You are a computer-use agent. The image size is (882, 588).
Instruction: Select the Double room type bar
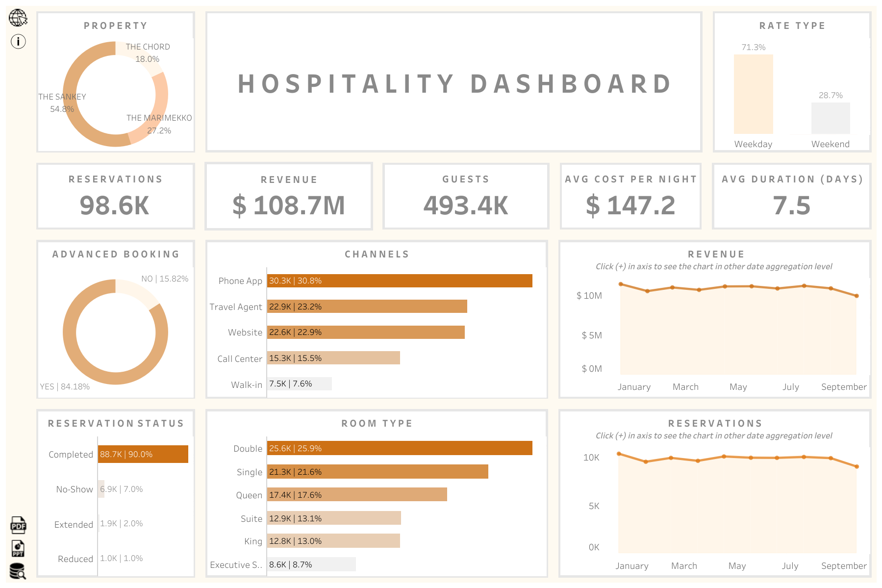click(399, 448)
